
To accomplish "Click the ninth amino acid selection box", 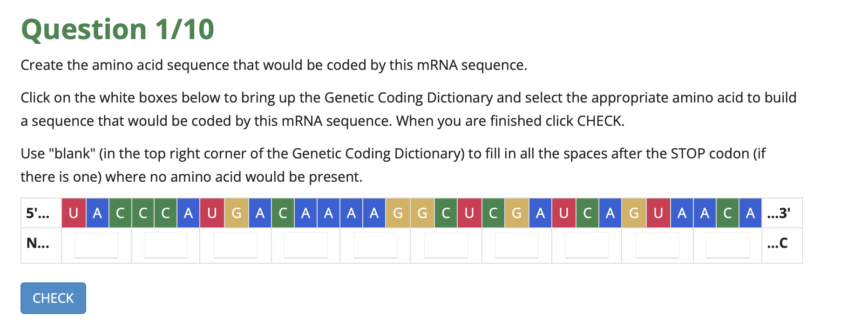I will [657, 244].
